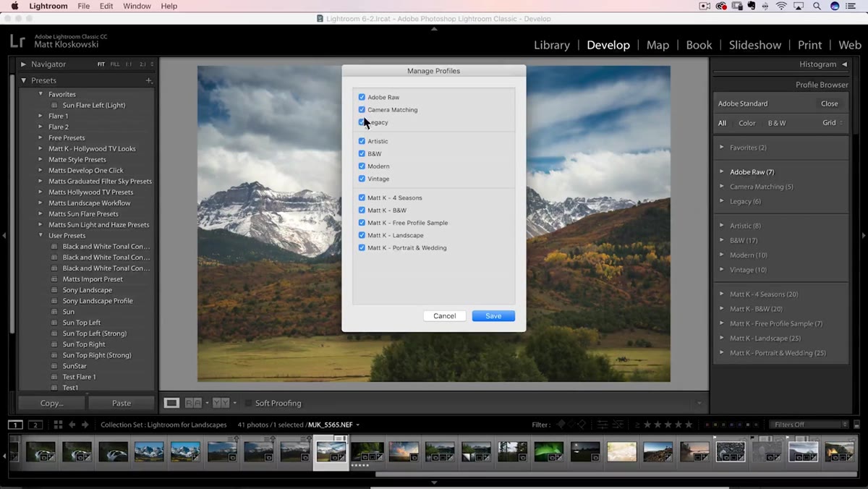
Task: Open the File menu
Action: (84, 6)
